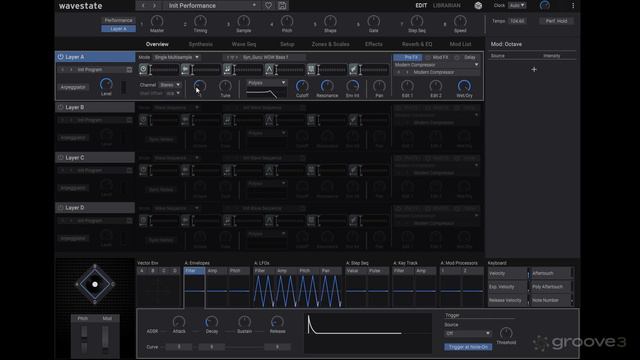The height and width of the screenshot is (360, 640).
Task: Open the Reverb & EQ tab
Action: pos(417,44)
